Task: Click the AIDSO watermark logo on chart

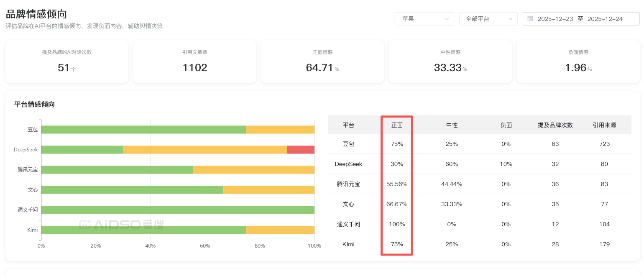Action: [x=121, y=225]
